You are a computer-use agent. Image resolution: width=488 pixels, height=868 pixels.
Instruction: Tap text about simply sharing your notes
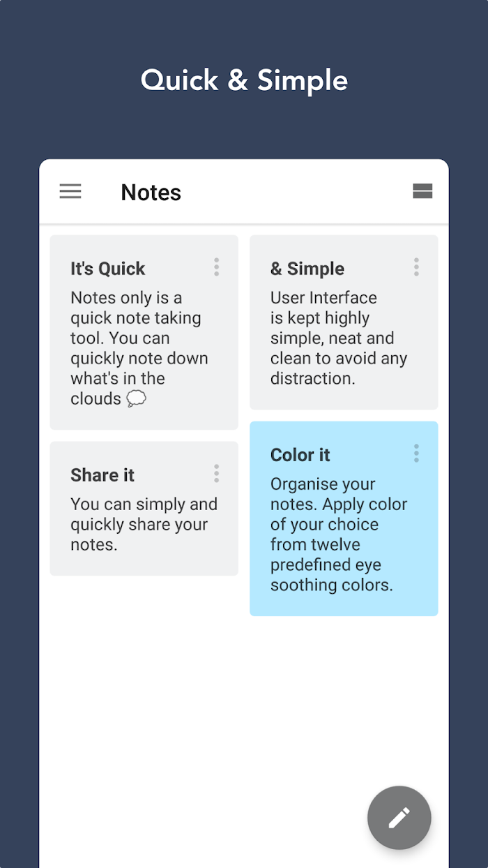(x=144, y=525)
